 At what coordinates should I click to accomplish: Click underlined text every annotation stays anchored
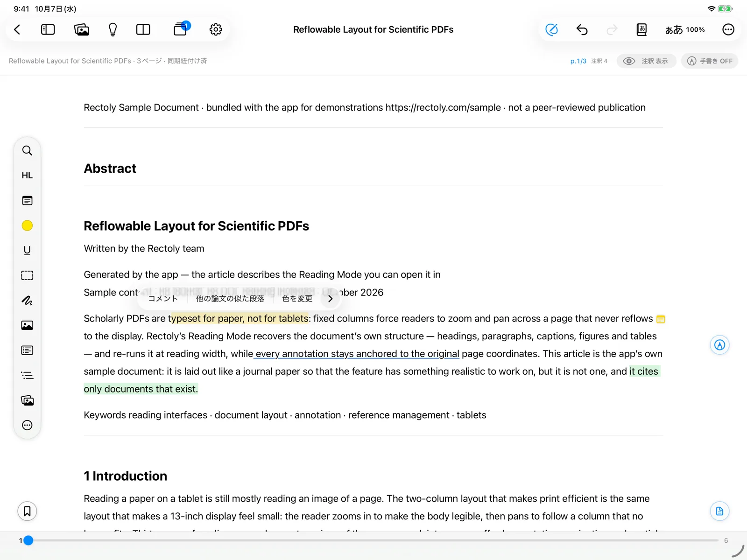(x=358, y=354)
